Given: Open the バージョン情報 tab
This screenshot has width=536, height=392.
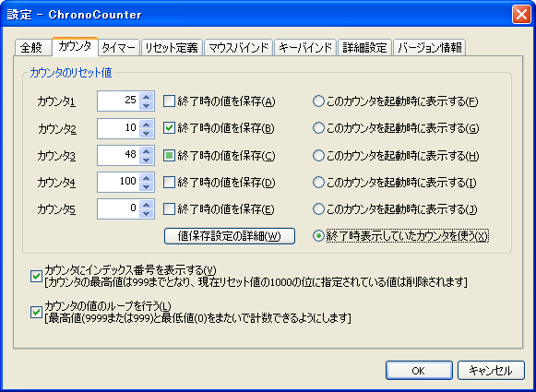Looking at the screenshot, I should (x=430, y=48).
